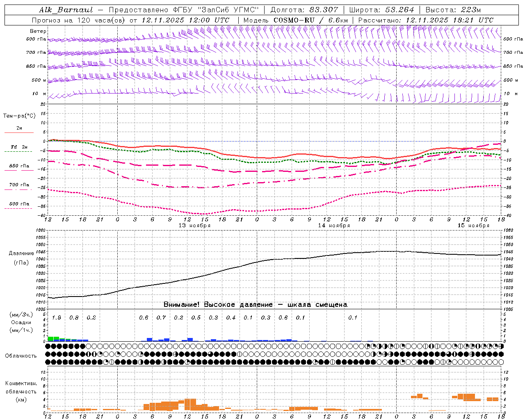Click the 13 ноября date label
This screenshot has width=525, height=420.
tap(194, 226)
